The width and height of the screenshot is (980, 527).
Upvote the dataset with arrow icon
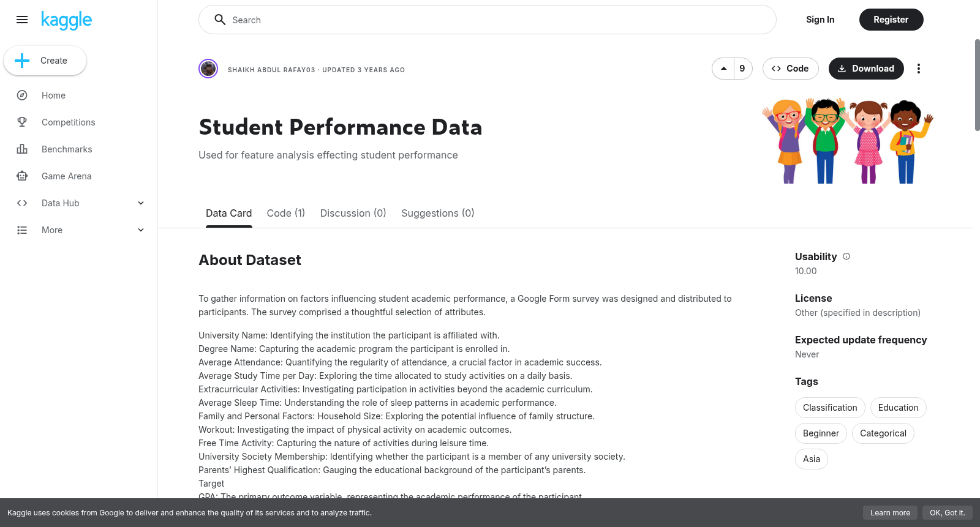(x=723, y=69)
